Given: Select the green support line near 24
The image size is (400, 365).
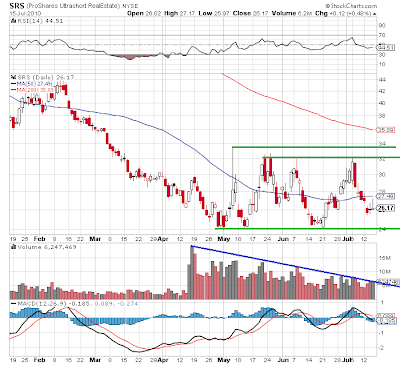Looking at the screenshot, I should click(307, 229).
